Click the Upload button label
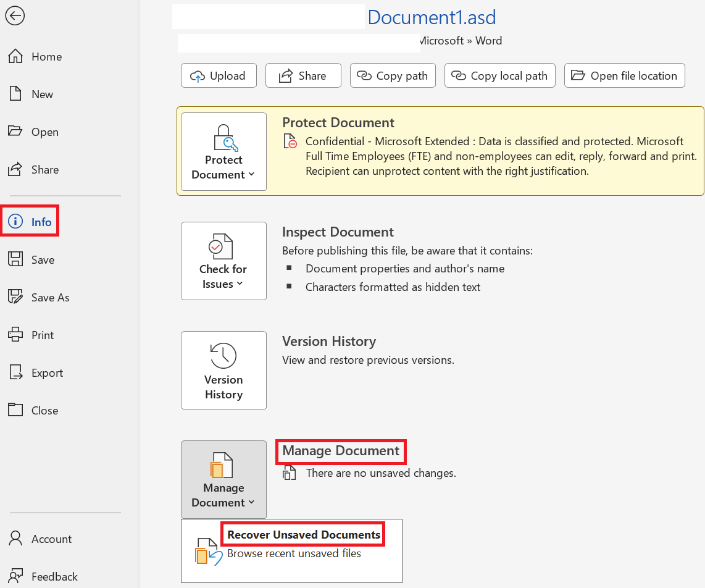The image size is (705, 588). (228, 76)
